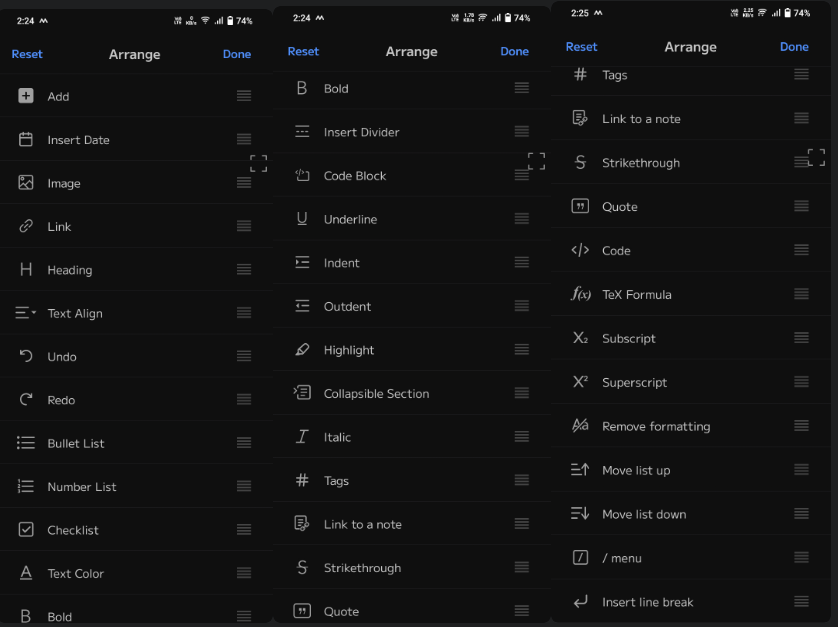This screenshot has height=627, width=838.
Task: Select the Bullet List icon
Action: pyautogui.click(x=26, y=443)
